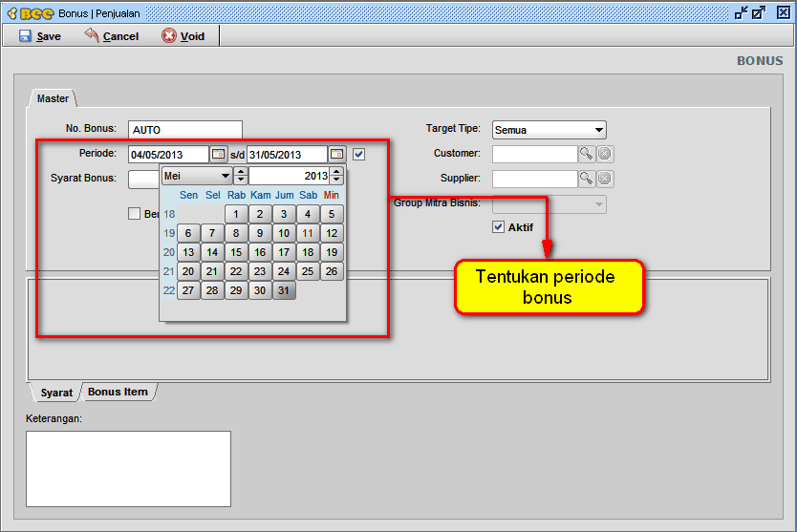The height and width of the screenshot is (532, 797).
Task: Click the No. Bonus field showing AUTO
Action: click(x=185, y=130)
